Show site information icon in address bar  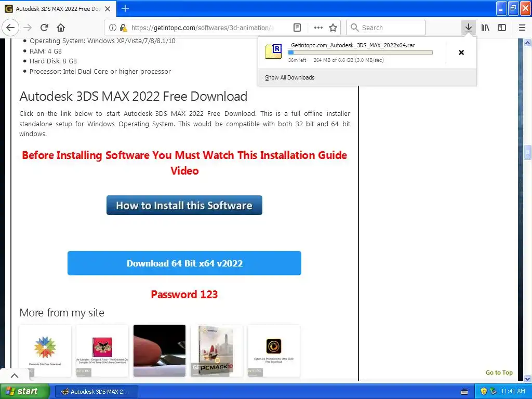(x=112, y=28)
